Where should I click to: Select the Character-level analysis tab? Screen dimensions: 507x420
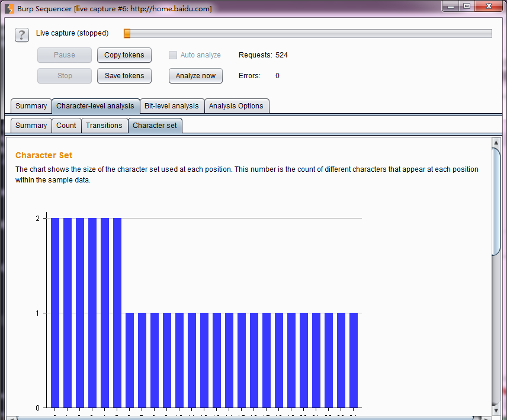[95, 106]
